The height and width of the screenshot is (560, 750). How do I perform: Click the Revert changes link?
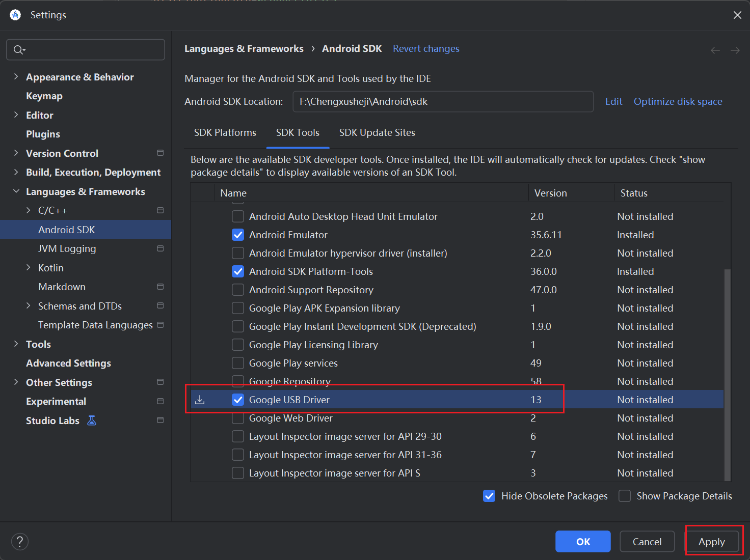click(426, 48)
